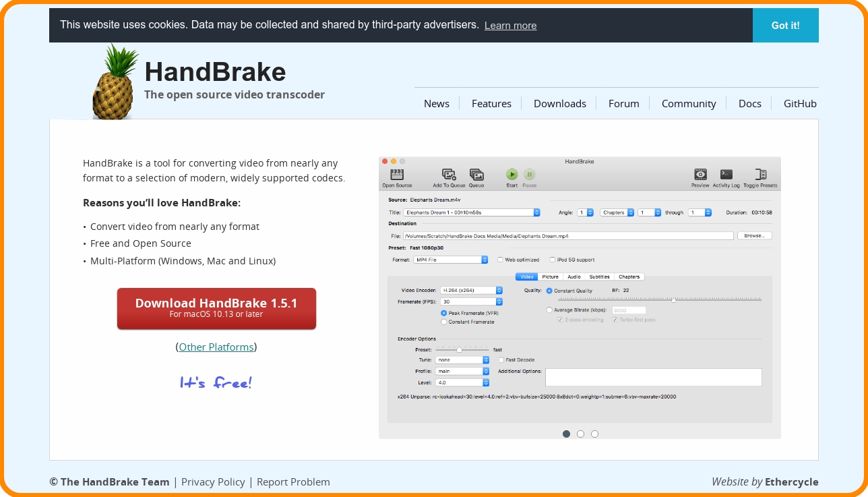Open the Forum navigation item

(x=624, y=103)
